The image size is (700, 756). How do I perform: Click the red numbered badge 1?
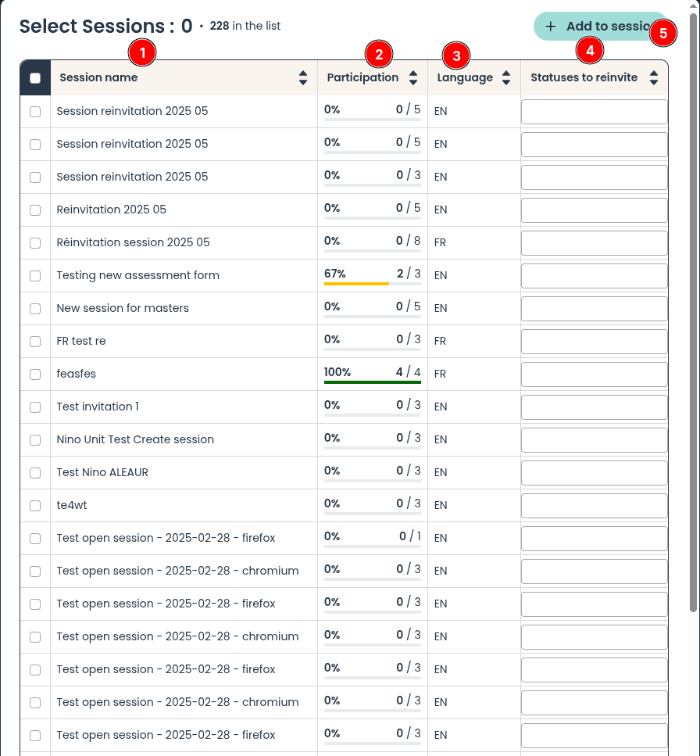coord(142,53)
